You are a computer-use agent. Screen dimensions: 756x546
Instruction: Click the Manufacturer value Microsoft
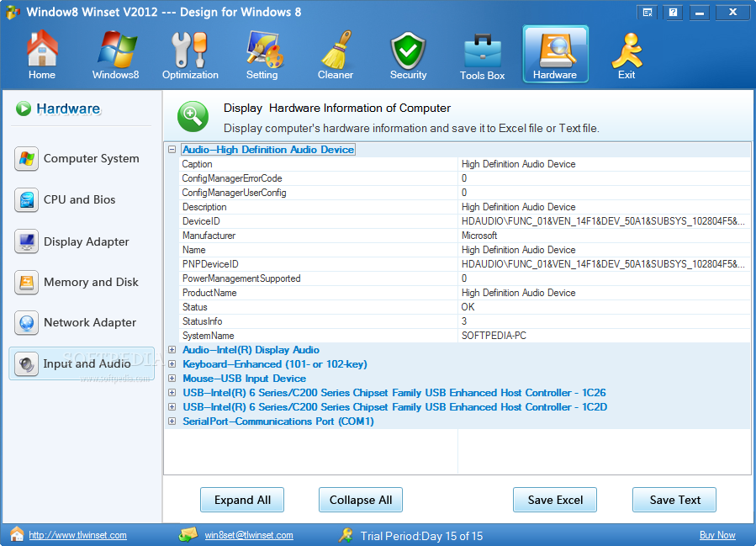tap(479, 236)
